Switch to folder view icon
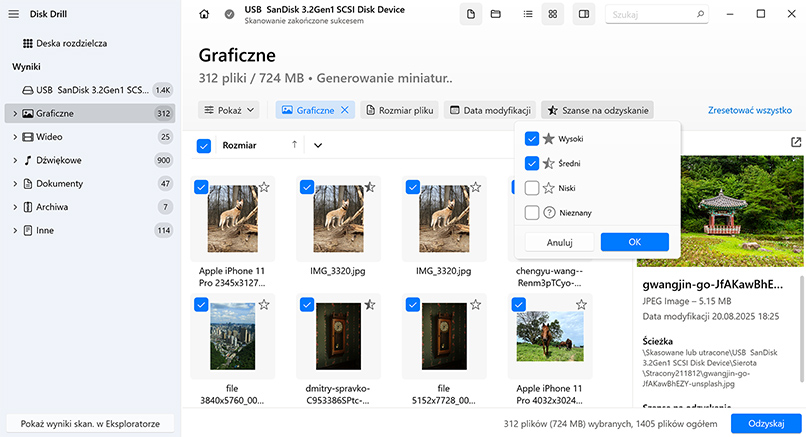 pyautogui.click(x=496, y=14)
